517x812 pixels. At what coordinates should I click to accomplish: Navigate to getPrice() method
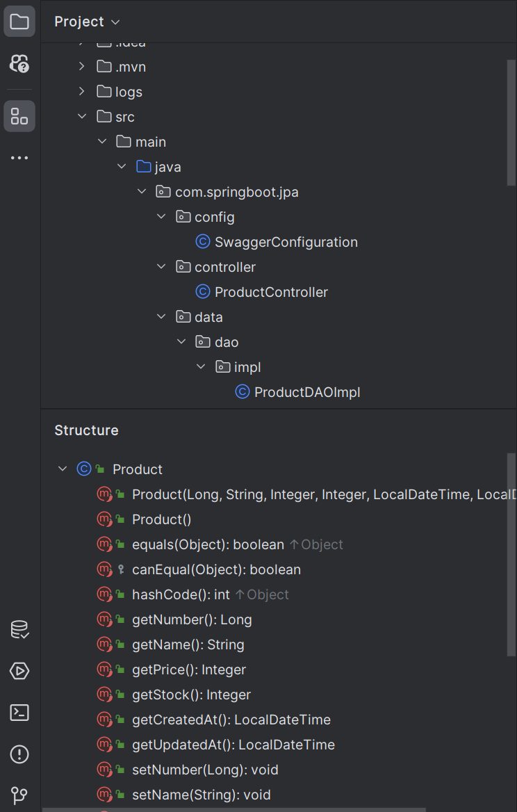pyautogui.click(x=188, y=669)
